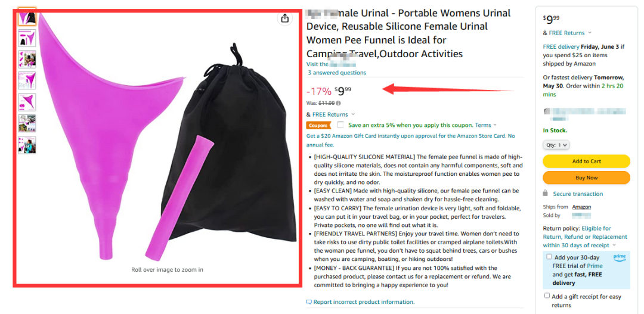Click the share icon on product image
Screen dimensions: 644x314
[284, 18]
